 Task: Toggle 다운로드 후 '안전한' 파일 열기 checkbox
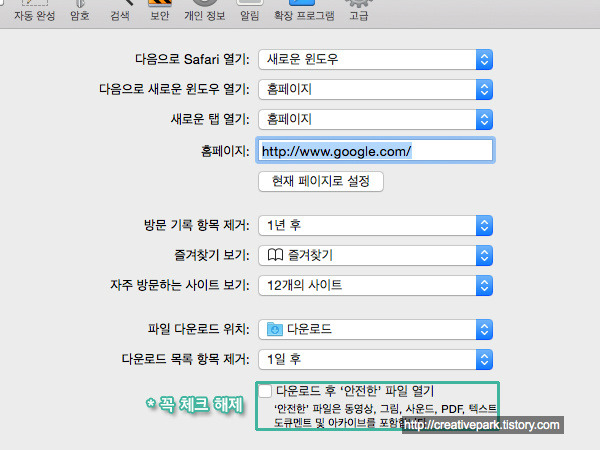[x=265, y=391]
